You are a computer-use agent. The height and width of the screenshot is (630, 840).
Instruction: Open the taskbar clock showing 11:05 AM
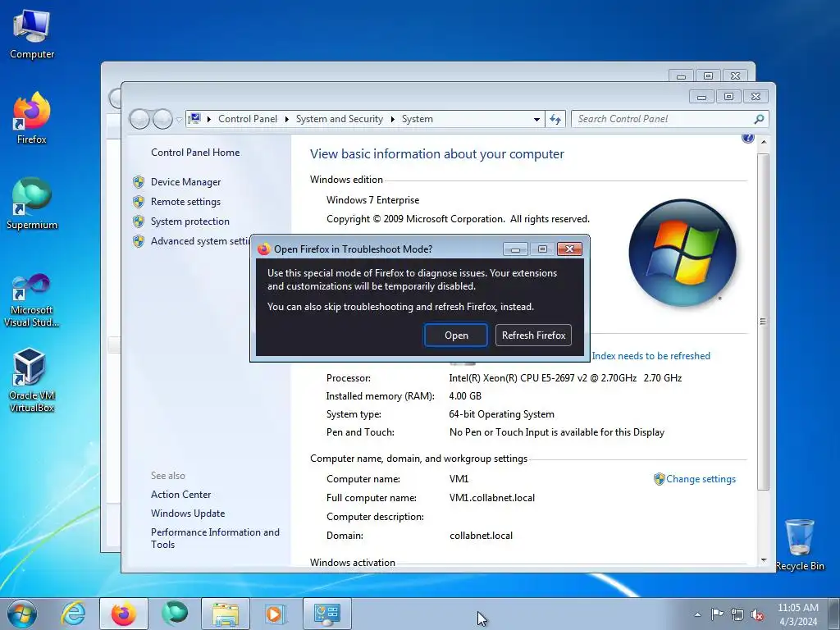[797, 614]
